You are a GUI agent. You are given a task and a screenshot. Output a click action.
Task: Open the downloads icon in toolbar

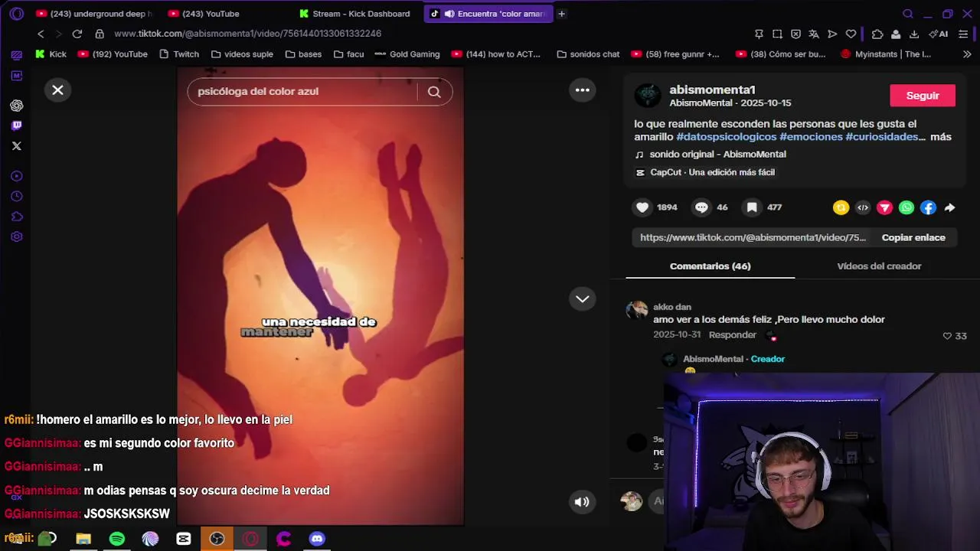[914, 34]
